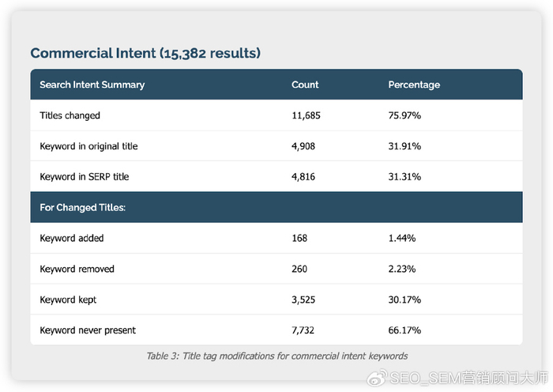Click the For Changed Titles section header
This screenshot has height=392, width=553.
[x=83, y=208]
